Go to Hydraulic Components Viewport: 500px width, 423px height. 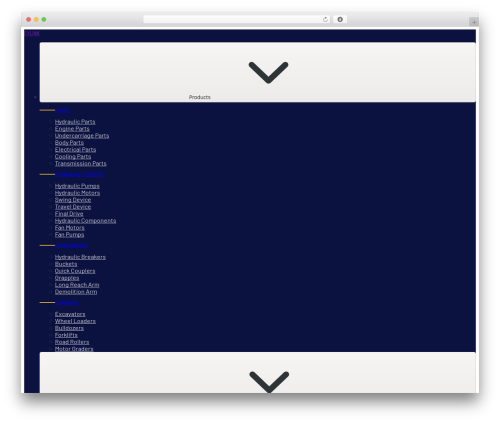pos(85,221)
